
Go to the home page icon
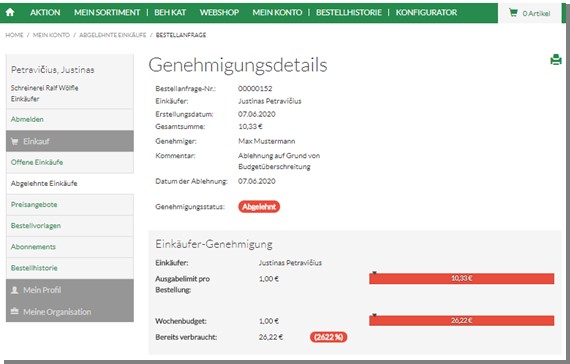tap(10, 12)
